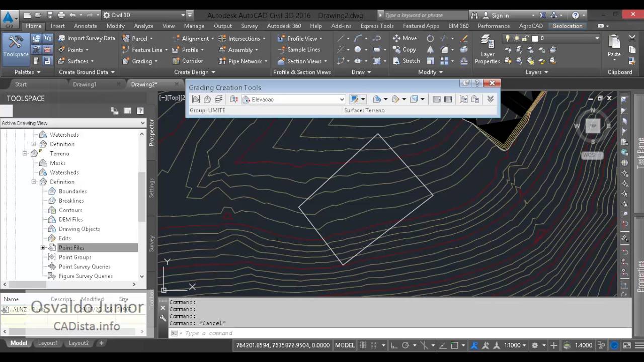The image size is (644, 362).
Task: Select the Stretch tool
Action: (406, 61)
